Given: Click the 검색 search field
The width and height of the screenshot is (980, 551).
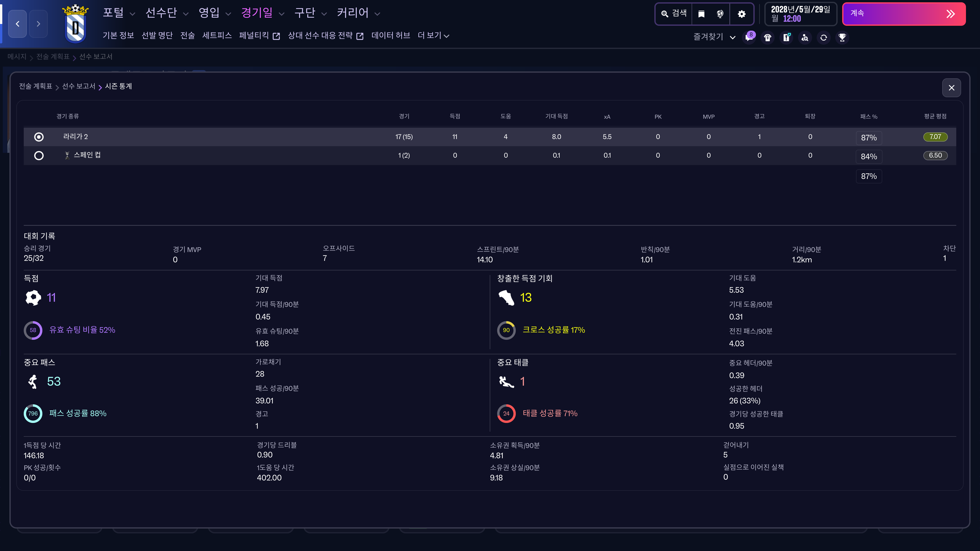Looking at the screenshot, I should [x=674, y=14].
